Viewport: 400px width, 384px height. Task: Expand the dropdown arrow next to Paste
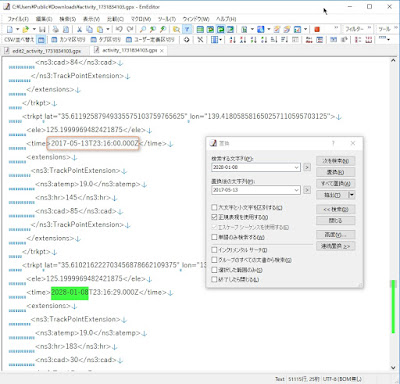point(108,30)
